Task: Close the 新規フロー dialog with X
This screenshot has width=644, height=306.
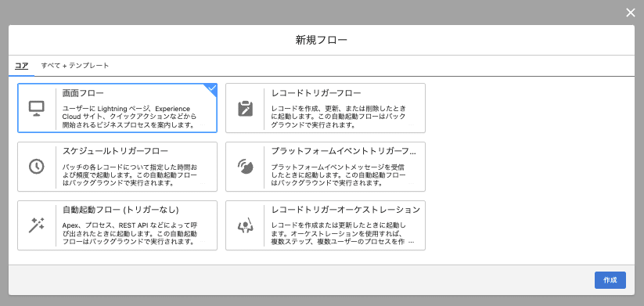Action: tap(631, 13)
